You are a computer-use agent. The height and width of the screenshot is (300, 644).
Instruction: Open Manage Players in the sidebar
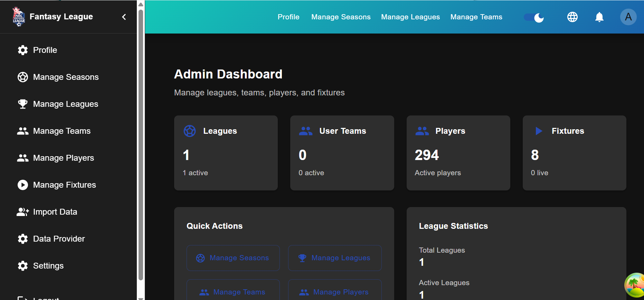(x=68, y=158)
